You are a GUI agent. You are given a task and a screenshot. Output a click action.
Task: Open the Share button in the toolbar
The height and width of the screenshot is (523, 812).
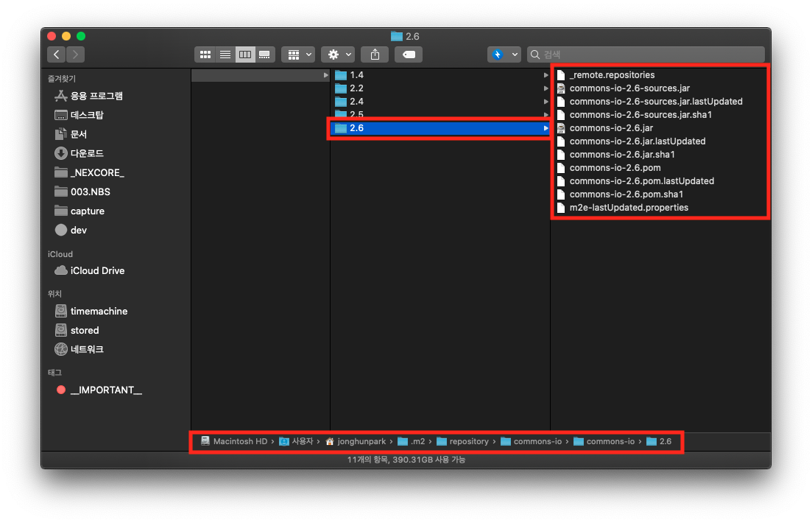(x=375, y=55)
